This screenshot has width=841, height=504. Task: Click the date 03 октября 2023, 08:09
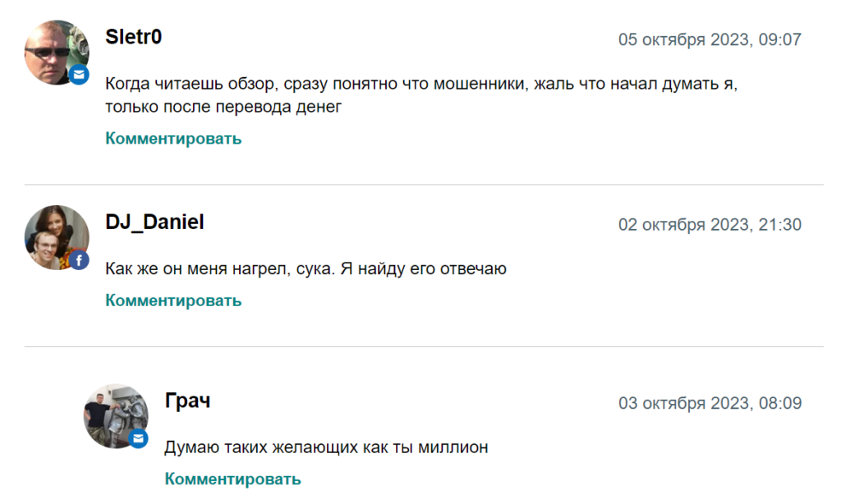coord(710,403)
